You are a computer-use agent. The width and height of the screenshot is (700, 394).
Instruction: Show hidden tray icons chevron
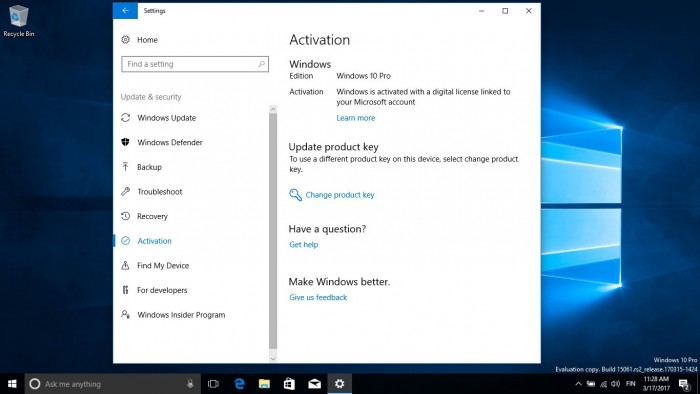pyautogui.click(x=578, y=384)
